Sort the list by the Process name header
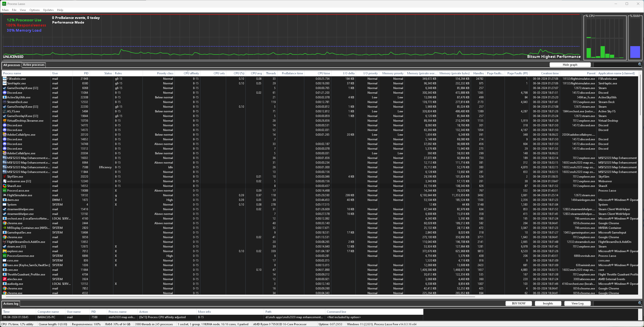This screenshot has width=644, height=327. (x=12, y=73)
